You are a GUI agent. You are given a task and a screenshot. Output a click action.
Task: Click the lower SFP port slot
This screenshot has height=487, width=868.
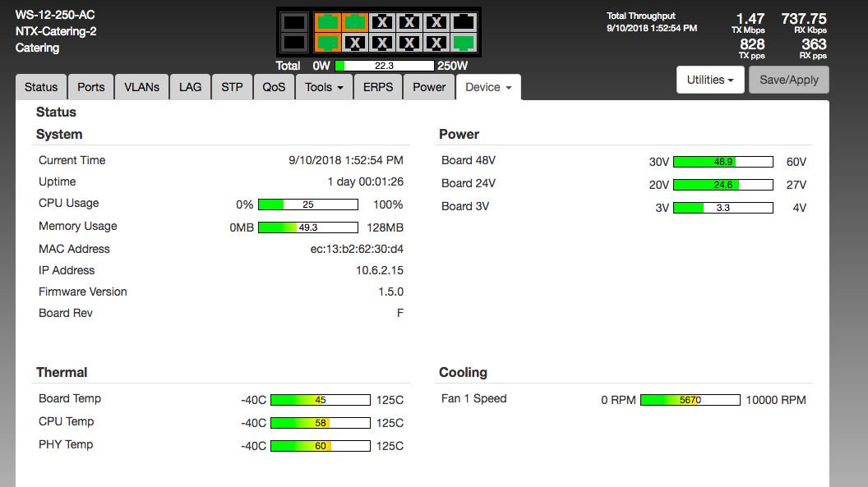295,42
